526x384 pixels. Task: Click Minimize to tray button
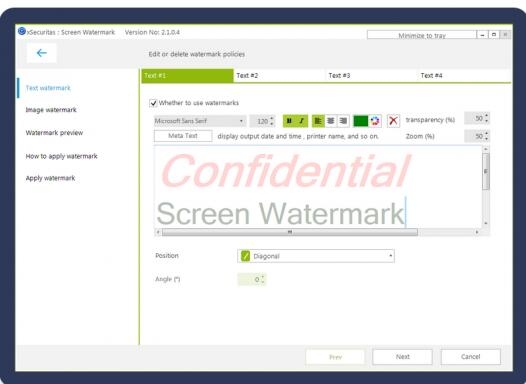click(422, 35)
